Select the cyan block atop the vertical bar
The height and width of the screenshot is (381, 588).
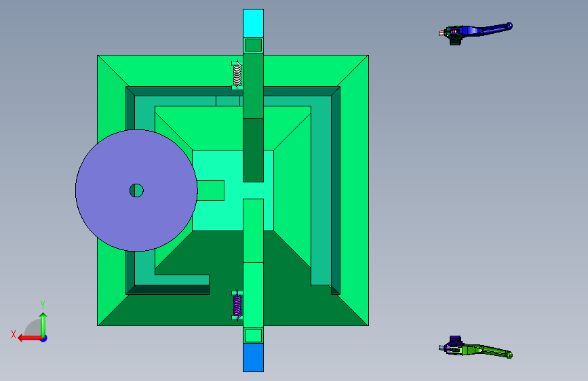pos(253,23)
